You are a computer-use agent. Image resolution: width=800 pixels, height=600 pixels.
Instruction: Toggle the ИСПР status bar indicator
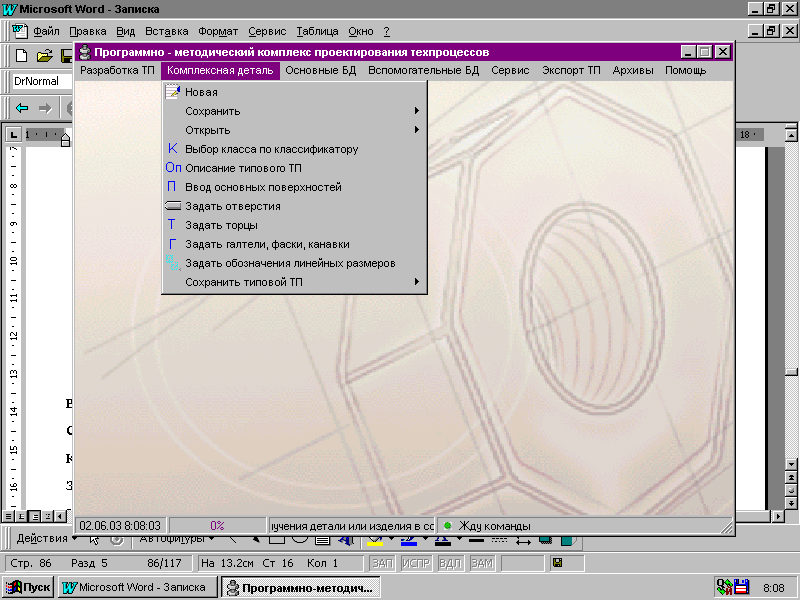[x=415, y=564]
